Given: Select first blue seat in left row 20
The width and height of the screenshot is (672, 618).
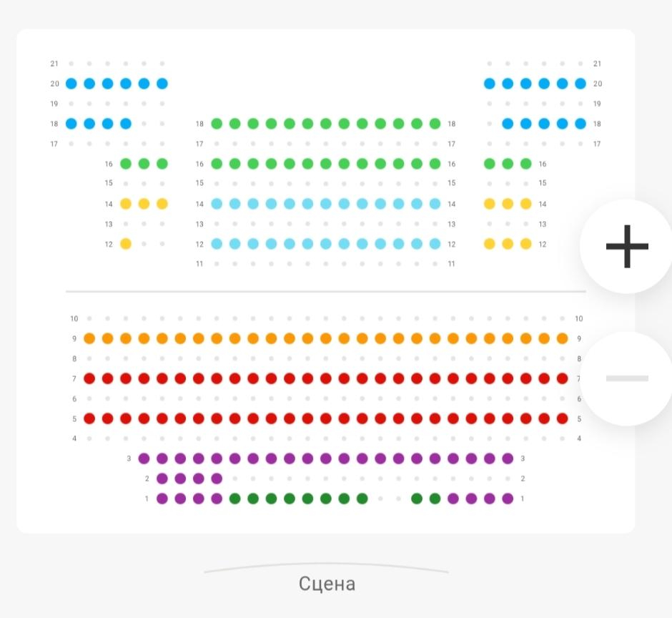Looking at the screenshot, I should click(x=71, y=84).
